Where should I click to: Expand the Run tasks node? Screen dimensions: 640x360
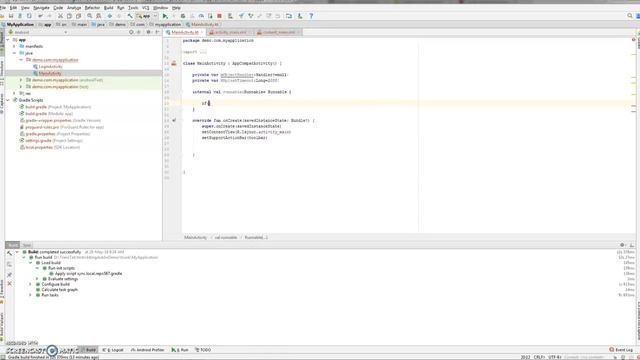30,295
